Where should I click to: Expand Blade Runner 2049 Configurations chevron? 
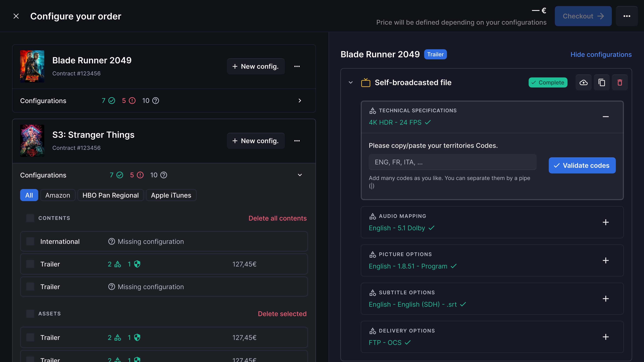click(x=300, y=101)
